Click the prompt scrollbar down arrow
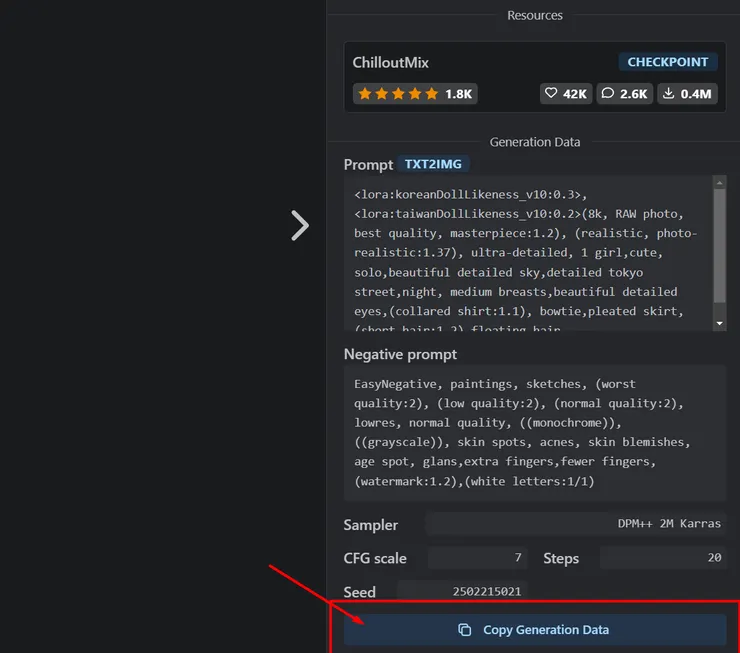 click(x=719, y=324)
